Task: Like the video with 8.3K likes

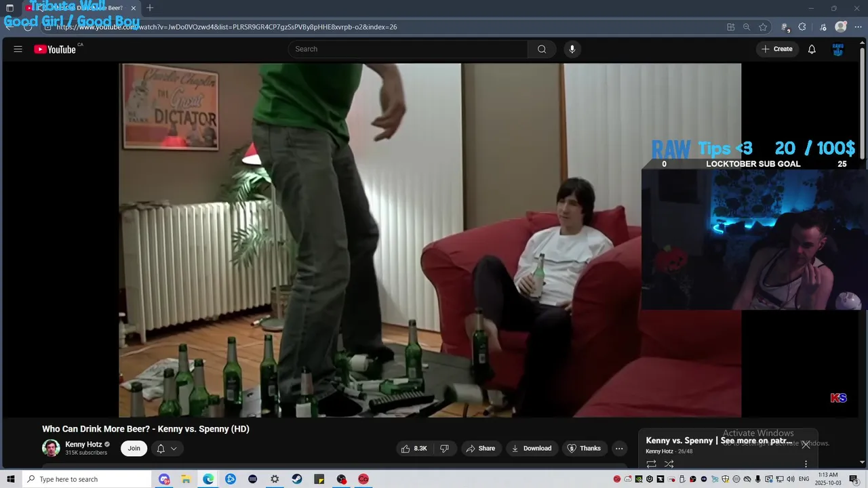Action: point(414,448)
